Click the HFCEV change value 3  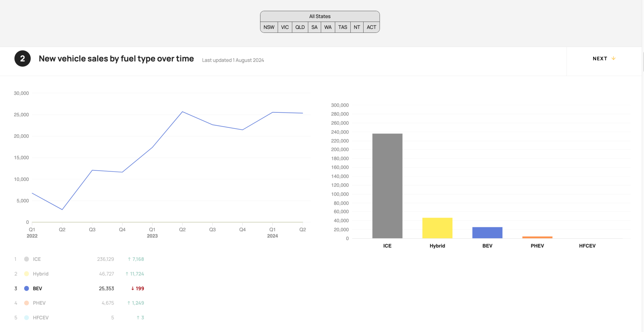[140, 318]
